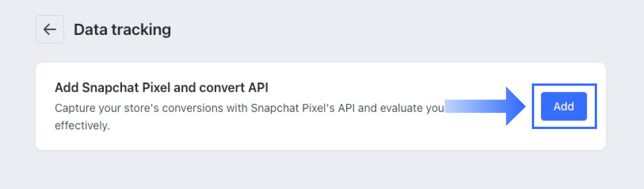This screenshot has height=189, width=644.
Task: Select the 'Data tracking' page title
Action: point(122,30)
